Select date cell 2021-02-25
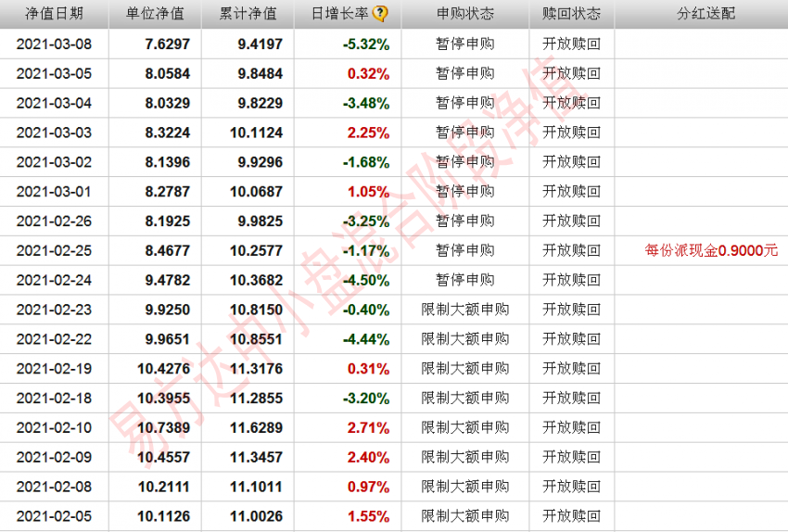This screenshot has width=788, height=532. [x=55, y=250]
